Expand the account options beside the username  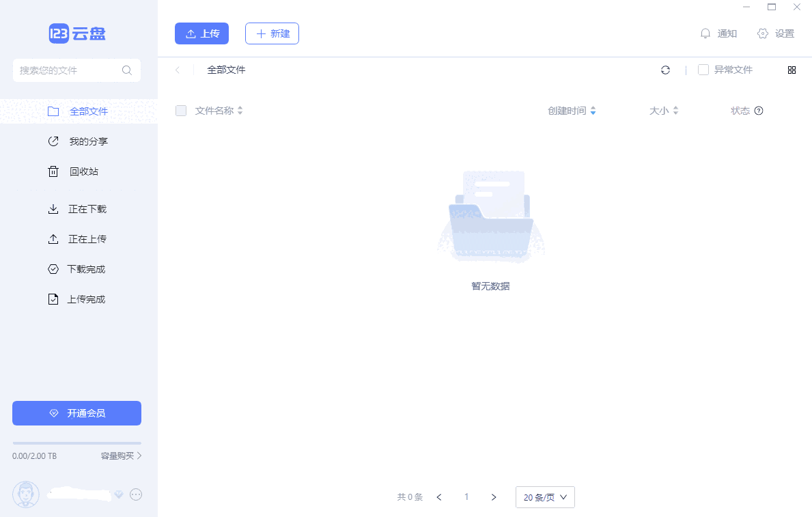click(136, 494)
